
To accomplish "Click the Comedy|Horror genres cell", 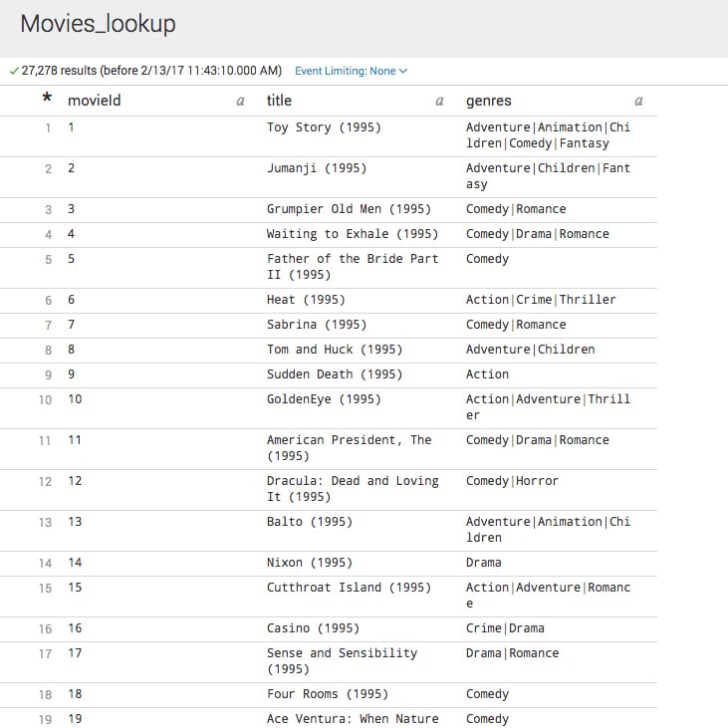I will 512,481.
